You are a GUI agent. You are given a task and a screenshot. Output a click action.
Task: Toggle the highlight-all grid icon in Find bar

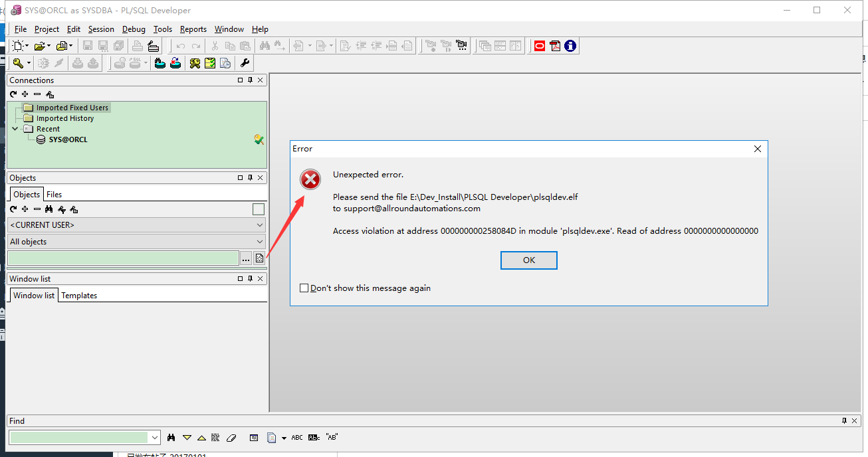215,438
